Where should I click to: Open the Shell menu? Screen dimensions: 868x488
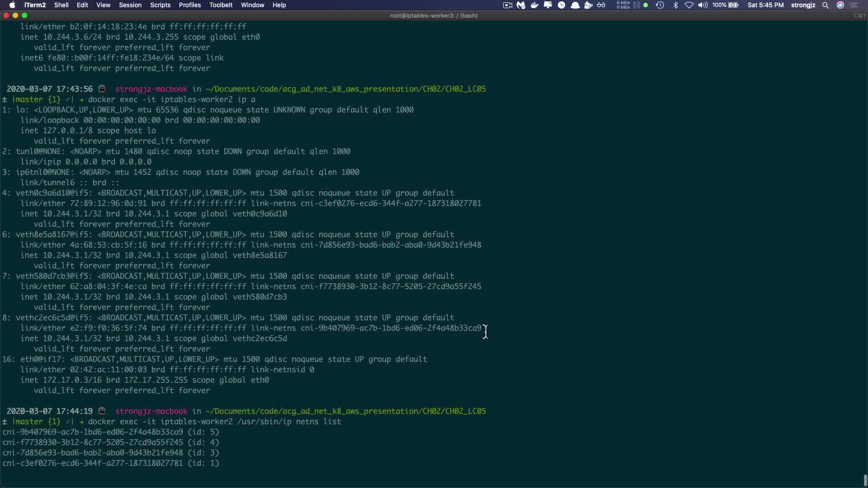pos(61,5)
